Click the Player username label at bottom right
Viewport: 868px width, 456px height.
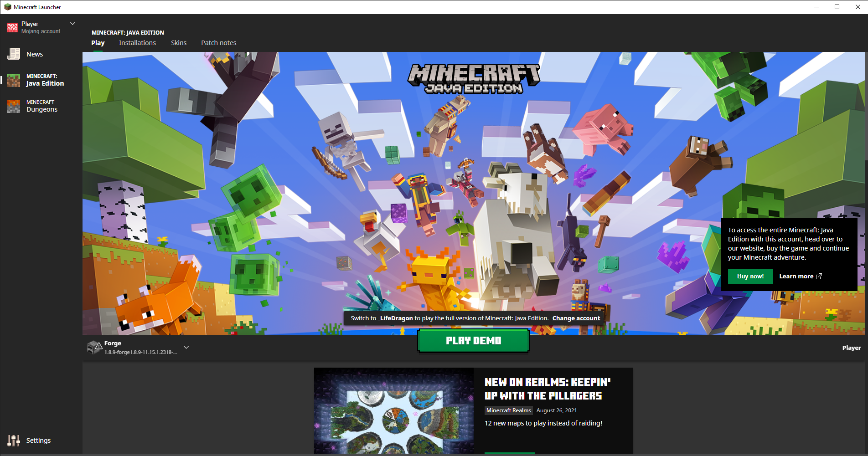(x=852, y=348)
